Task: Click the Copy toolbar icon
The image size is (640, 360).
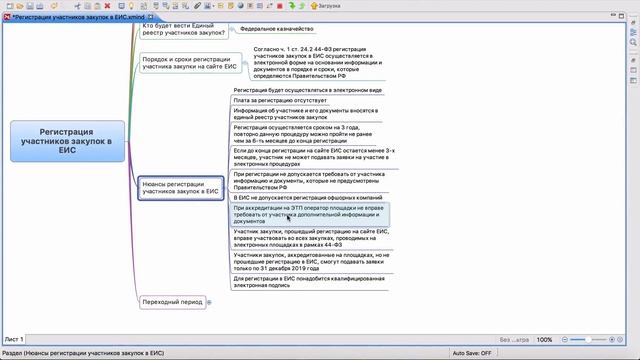Action: point(87,6)
